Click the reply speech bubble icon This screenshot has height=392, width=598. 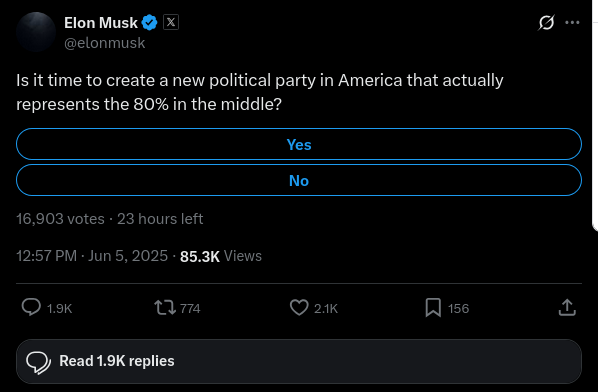[31, 307]
